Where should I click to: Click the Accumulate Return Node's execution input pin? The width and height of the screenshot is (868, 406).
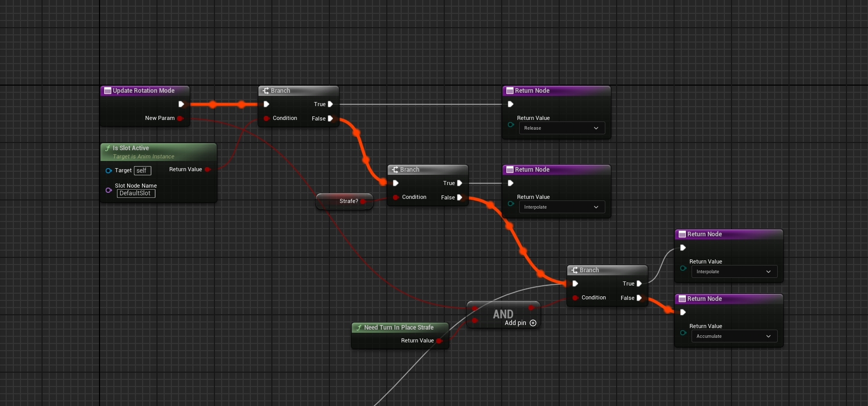click(x=683, y=312)
